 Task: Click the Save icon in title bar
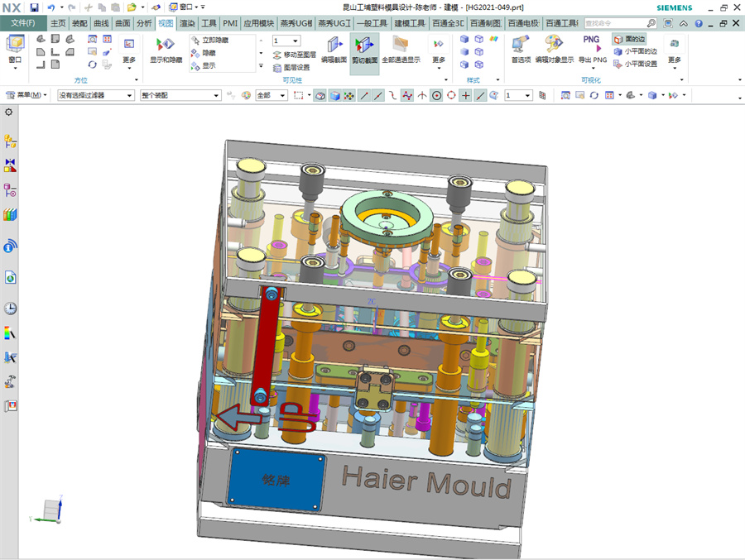(x=35, y=7)
